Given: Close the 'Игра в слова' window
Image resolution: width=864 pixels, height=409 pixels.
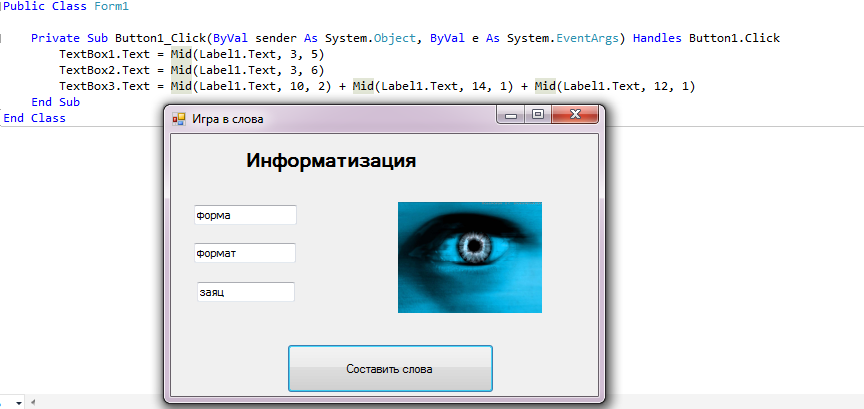Looking at the screenshot, I should 575,115.
